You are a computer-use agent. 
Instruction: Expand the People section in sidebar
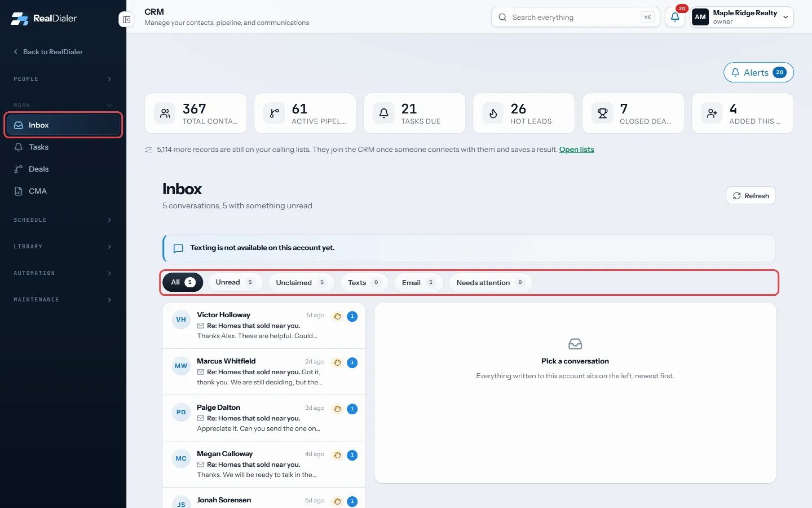[x=63, y=79]
